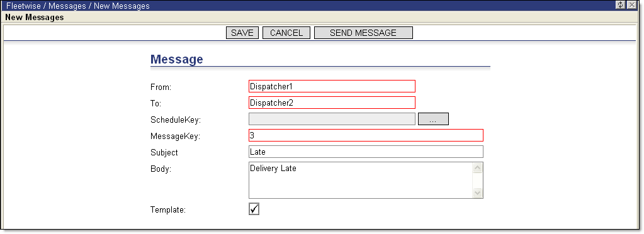Image resolution: width=644 pixels, height=234 pixels.
Task: Click the Fleetwise / Messages / New Messages breadcrumb
Action: 78,6
